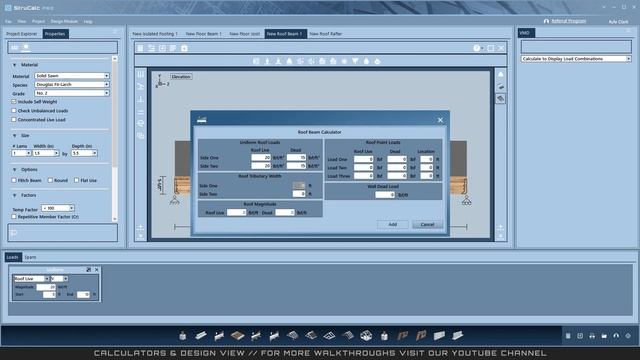Click the plus icon at right canvas edge
Viewport: 640px width, 360px height.
pos(500,227)
